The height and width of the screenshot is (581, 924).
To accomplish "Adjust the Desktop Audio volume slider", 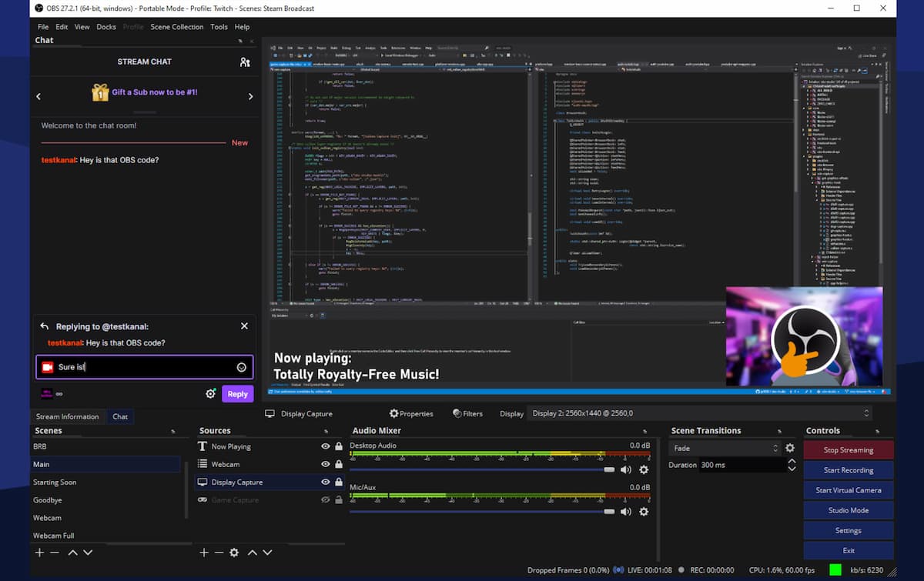I will (609, 469).
